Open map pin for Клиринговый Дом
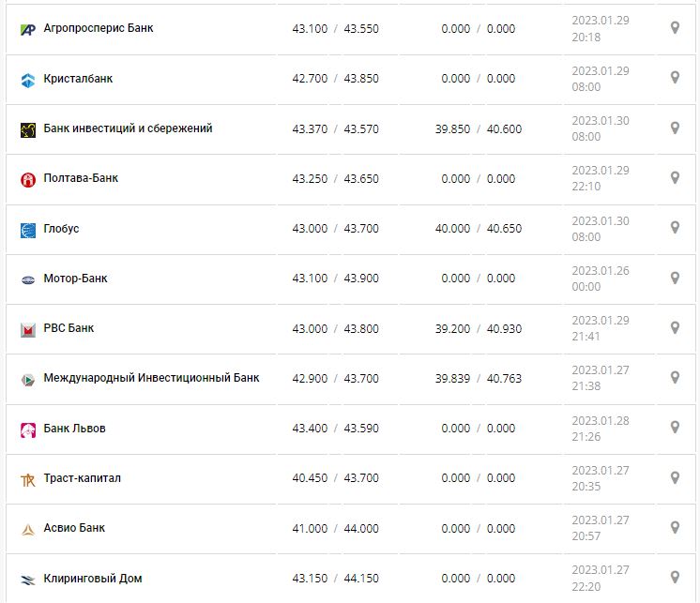This screenshot has width=700, height=603. pyautogui.click(x=674, y=578)
